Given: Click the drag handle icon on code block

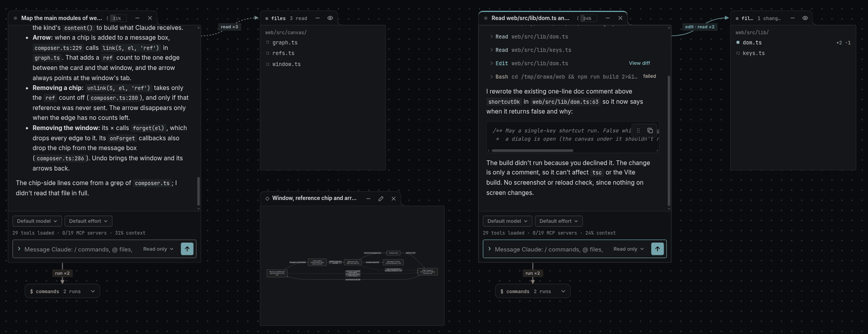Looking at the screenshot, I should pos(638,130).
